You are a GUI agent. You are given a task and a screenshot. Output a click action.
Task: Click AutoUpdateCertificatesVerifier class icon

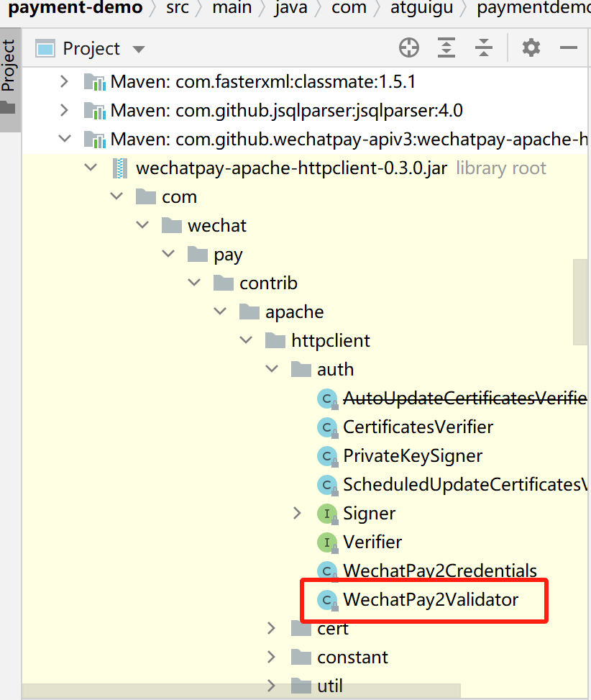[x=327, y=399]
